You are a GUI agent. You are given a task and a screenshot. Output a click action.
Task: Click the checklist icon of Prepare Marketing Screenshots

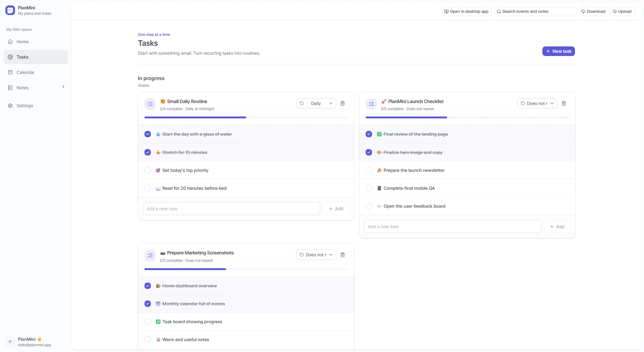point(150,255)
